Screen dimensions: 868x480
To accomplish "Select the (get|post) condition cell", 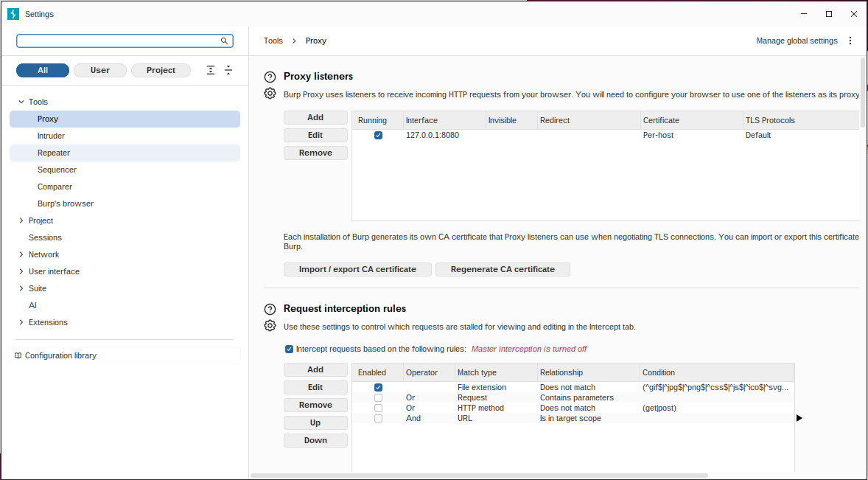I will pyautogui.click(x=717, y=408).
